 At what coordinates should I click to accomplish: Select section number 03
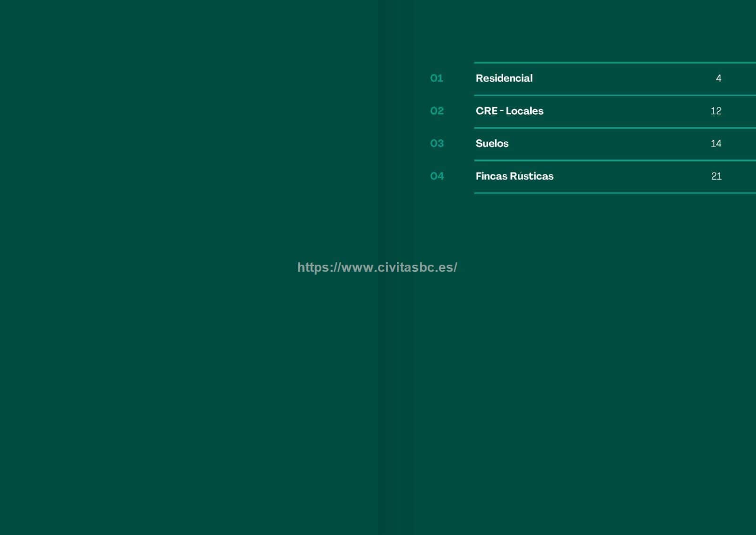437,144
